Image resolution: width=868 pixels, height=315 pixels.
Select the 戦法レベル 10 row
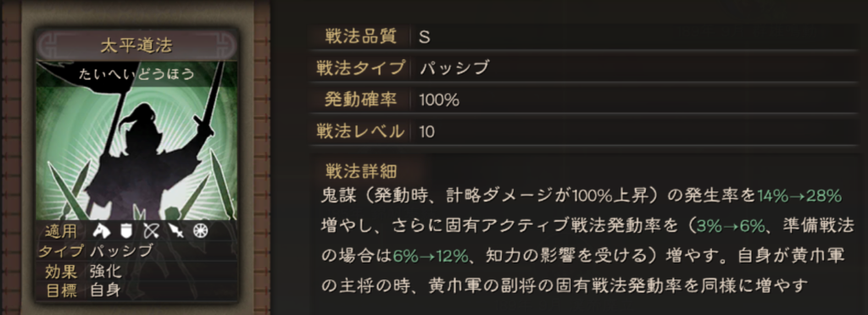click(x=585, y=131)
